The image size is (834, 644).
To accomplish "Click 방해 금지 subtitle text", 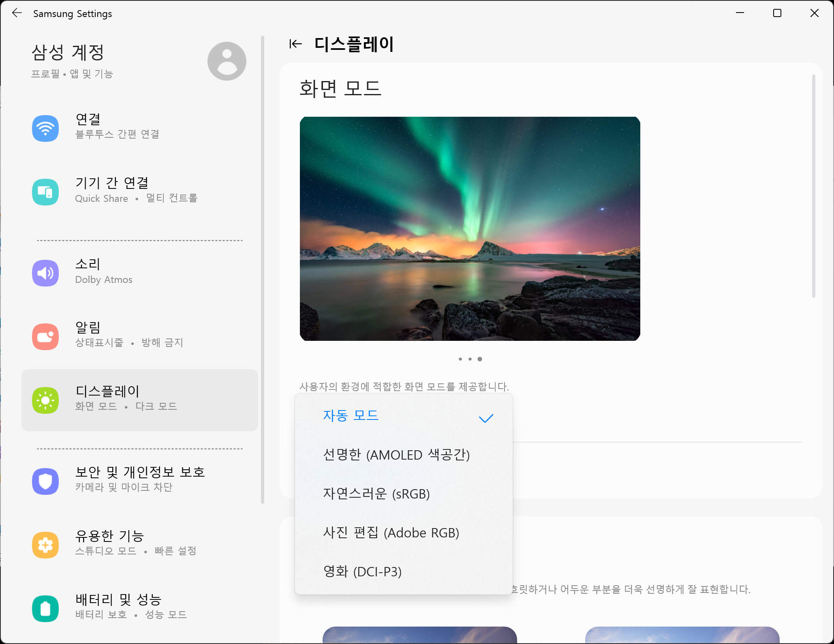I will (162, 343).
